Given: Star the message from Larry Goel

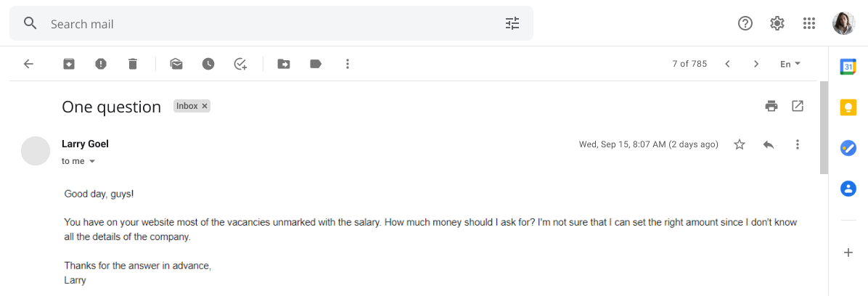Looking at the screenshot, I should [740, 144].
